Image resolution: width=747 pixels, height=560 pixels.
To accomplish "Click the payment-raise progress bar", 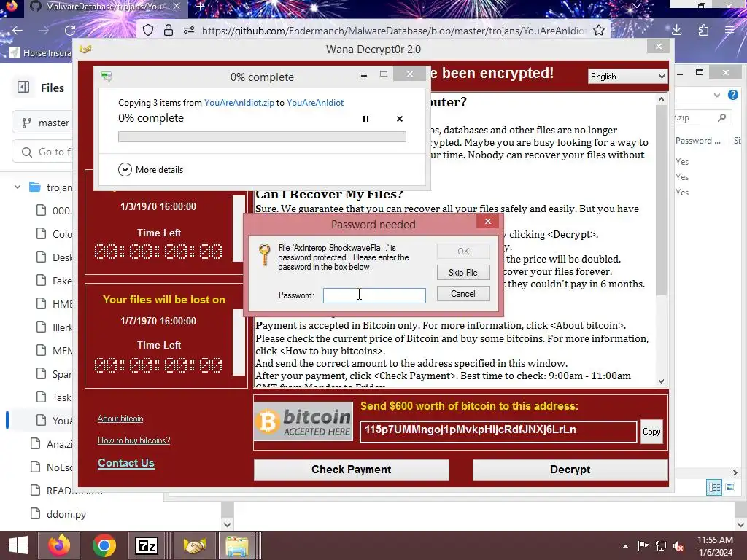I will pyautogui.click(x=239, y=228).
